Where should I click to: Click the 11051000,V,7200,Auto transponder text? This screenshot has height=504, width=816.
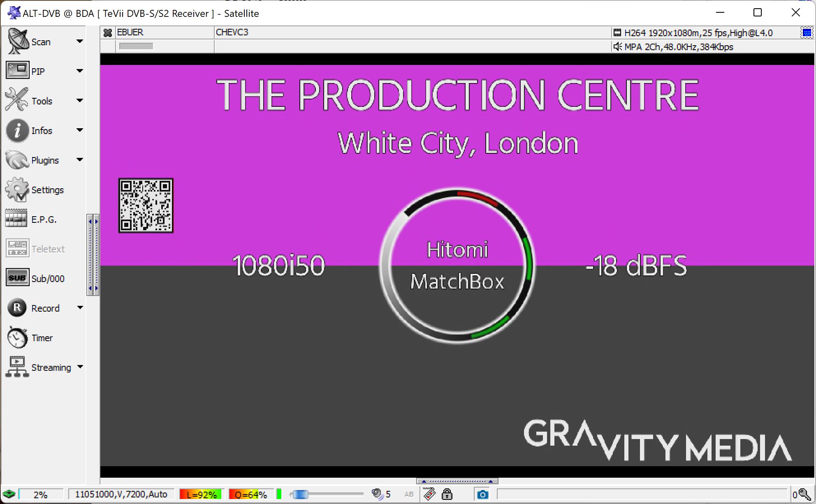121,494
